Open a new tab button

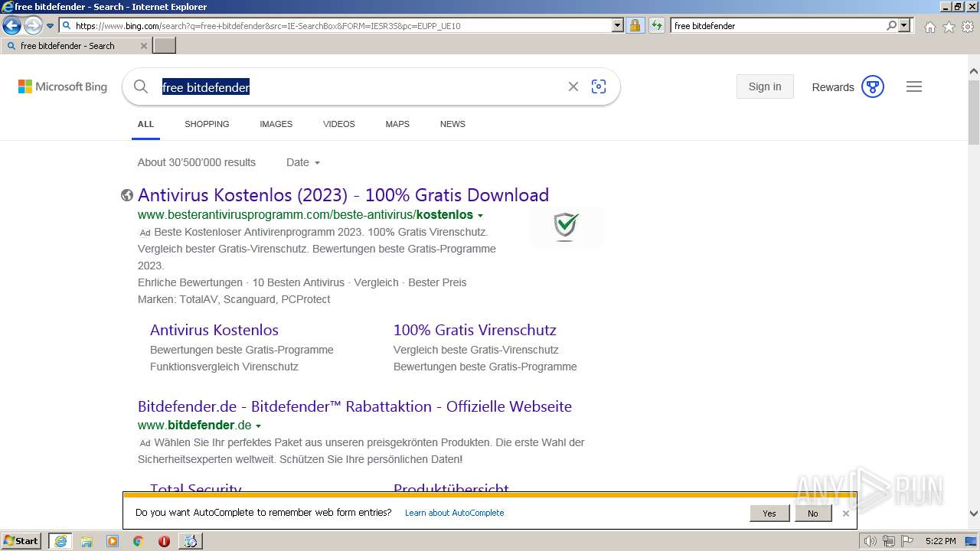pyautogui.click(x=165, y=46)
